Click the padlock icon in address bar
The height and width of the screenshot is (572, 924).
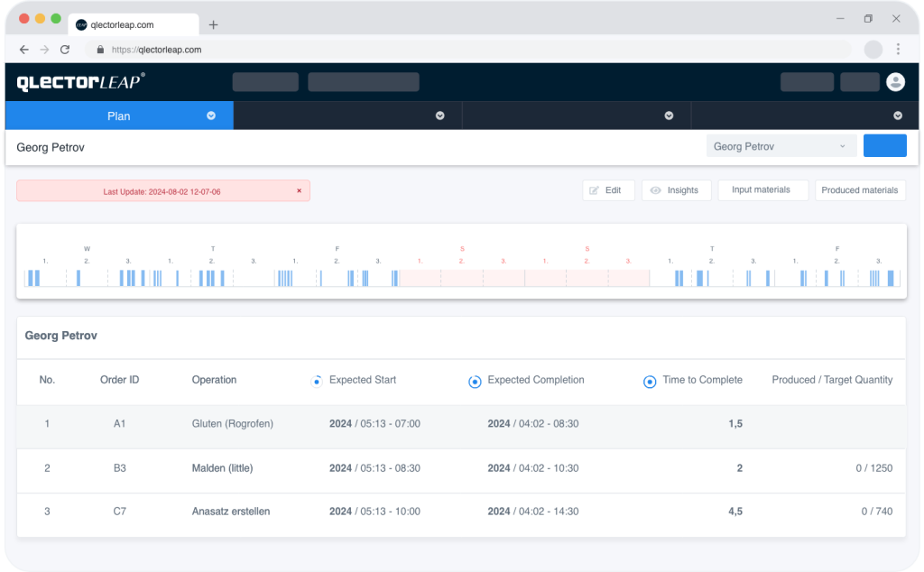[100, 50]
